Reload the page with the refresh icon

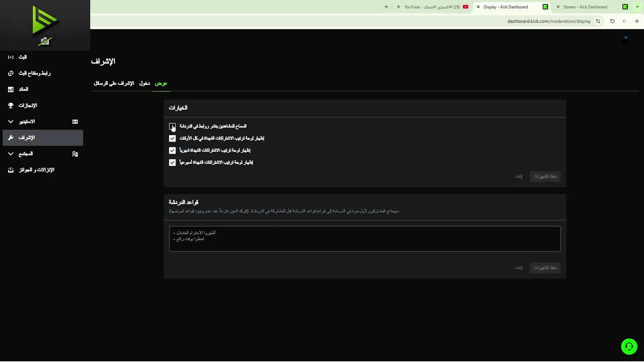612,21
